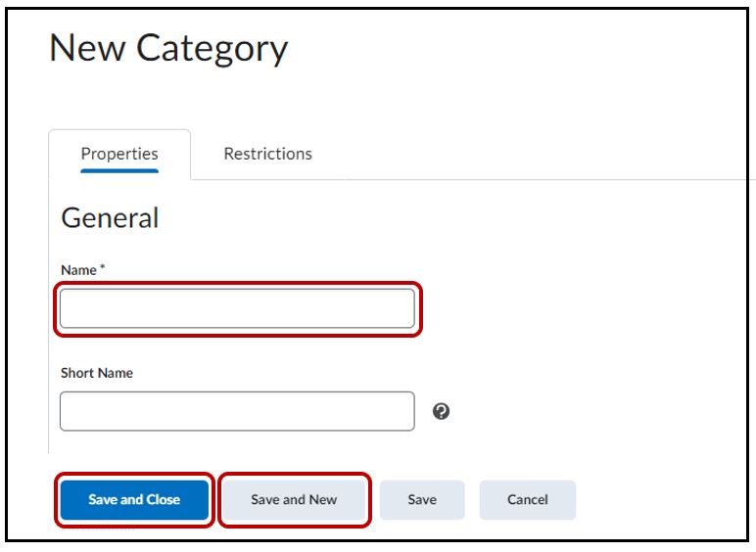Open Restrictions settings for this category
Viewport: 756px width, 552px height.
point(267,154)
